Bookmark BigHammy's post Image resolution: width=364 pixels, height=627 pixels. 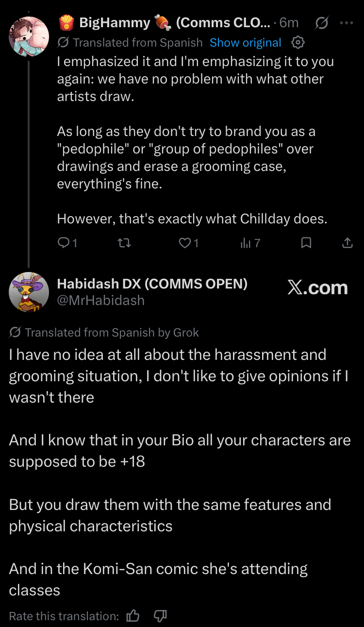pos(306,243)
